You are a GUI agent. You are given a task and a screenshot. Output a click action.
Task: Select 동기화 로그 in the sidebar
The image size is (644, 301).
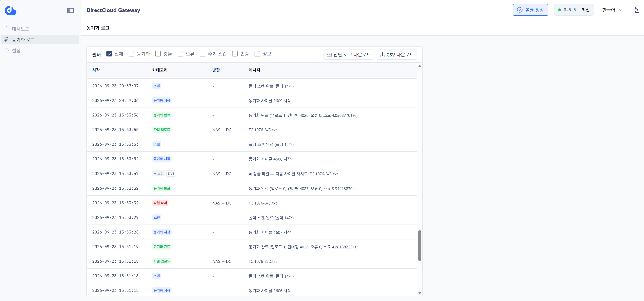tap(40, 40)
